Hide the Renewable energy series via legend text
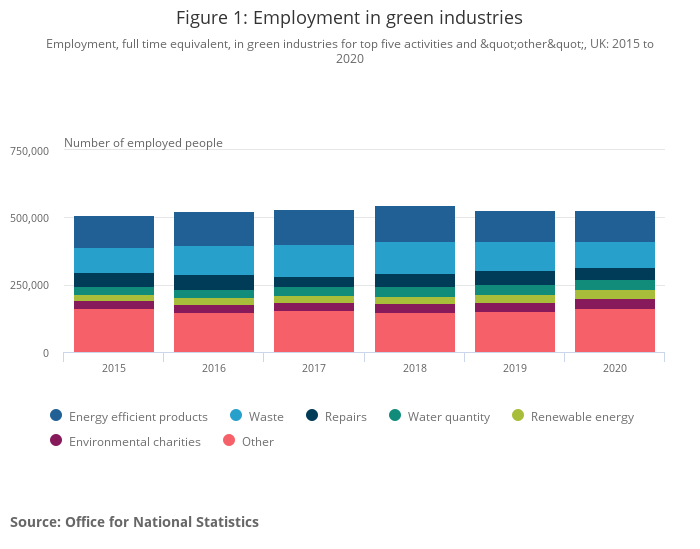 582,417
